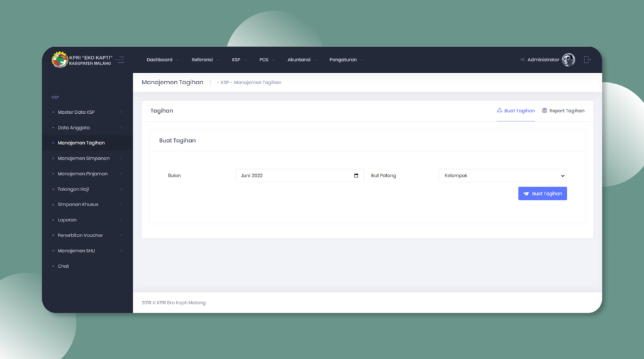Open the Referensi menu
The height and width of the screenshot is (359, 644).
[206, 60]
